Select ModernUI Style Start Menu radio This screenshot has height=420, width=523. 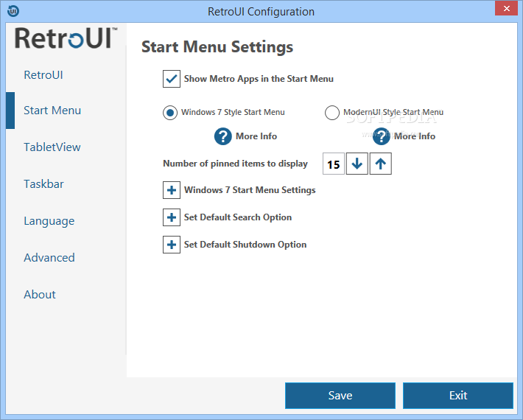pos(332,113)
